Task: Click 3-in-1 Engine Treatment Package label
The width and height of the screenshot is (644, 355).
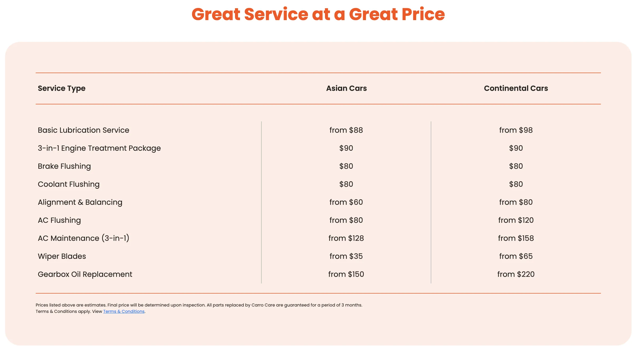Action: point(99,148)
